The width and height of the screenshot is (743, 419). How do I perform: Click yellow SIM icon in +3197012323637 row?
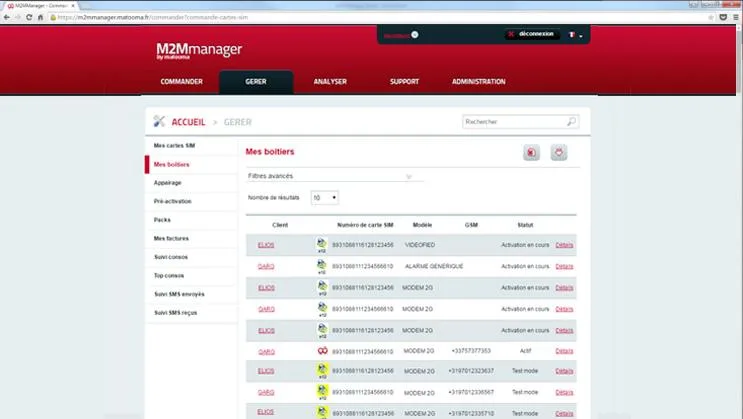pos(322,371)
